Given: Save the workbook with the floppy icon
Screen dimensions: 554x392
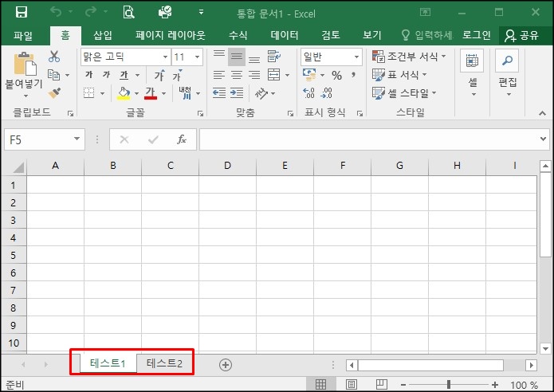Looking at the screenshot, I should (x=22, y=13).
